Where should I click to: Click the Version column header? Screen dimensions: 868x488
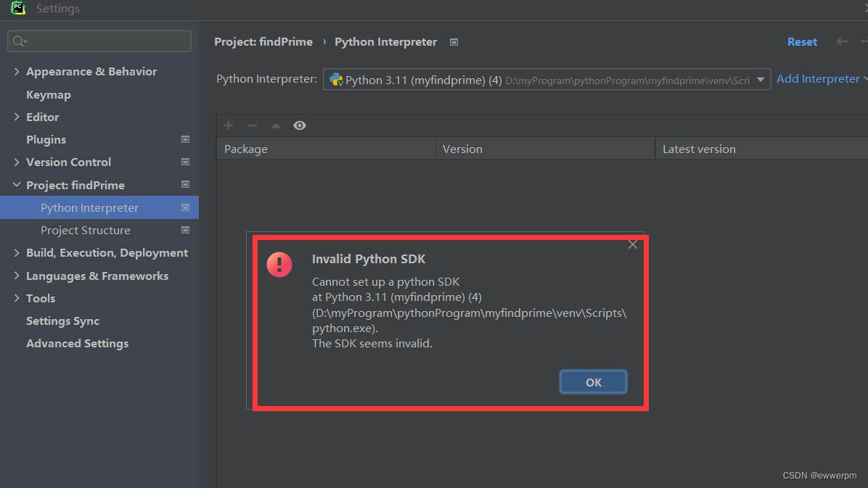point(462,149)
